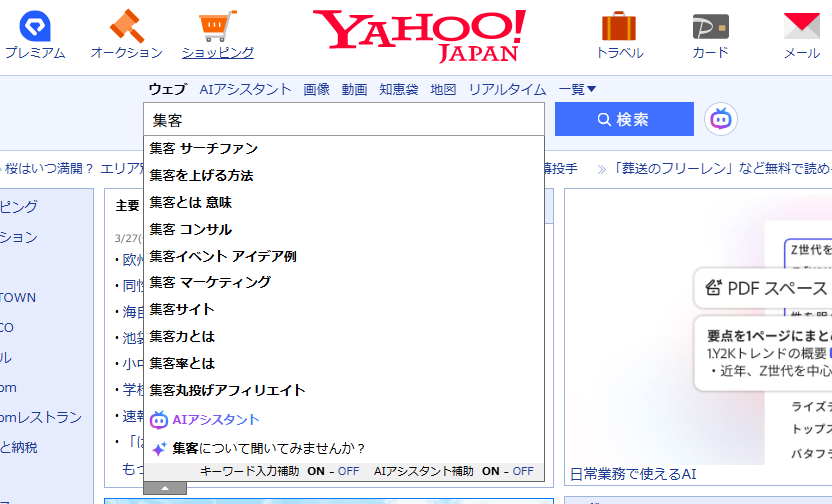Select suggestion 集客丸投げアフィリエイト

tap(344, 390)
